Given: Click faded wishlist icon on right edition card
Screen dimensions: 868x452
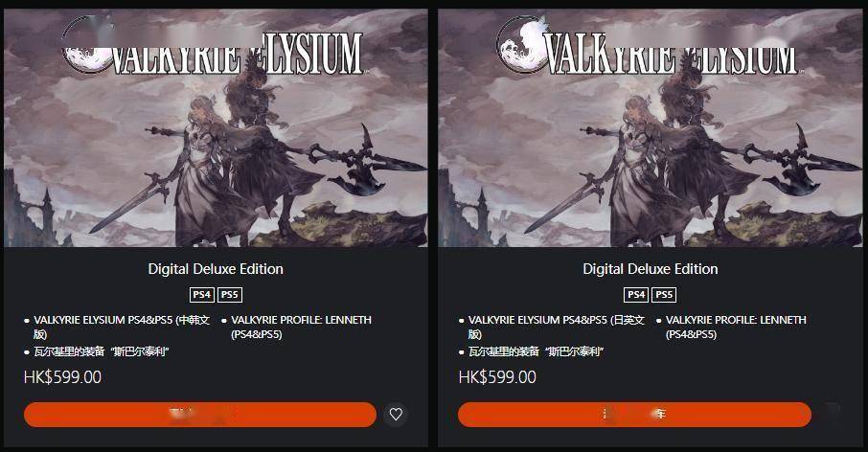Looking at the screenshot, I should [x=831, y=414].
